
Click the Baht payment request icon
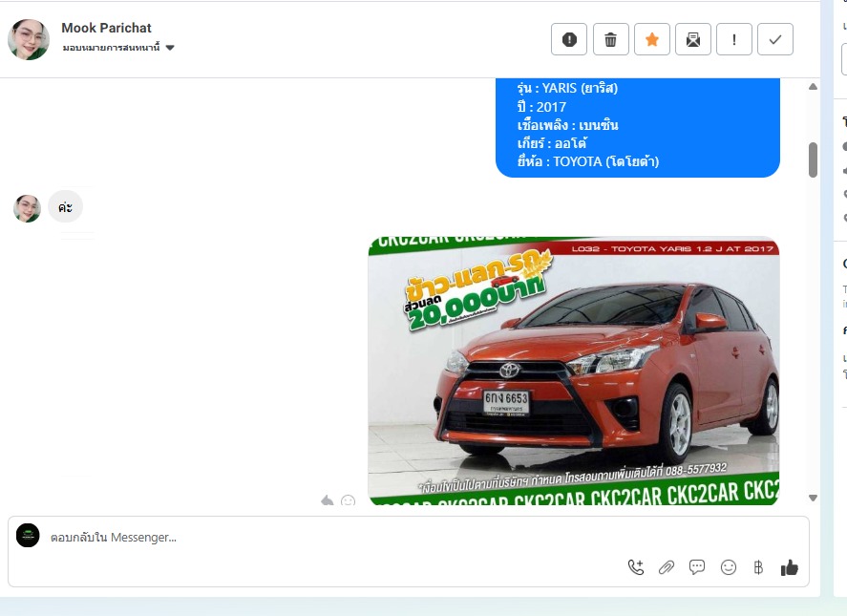point(758,567)
